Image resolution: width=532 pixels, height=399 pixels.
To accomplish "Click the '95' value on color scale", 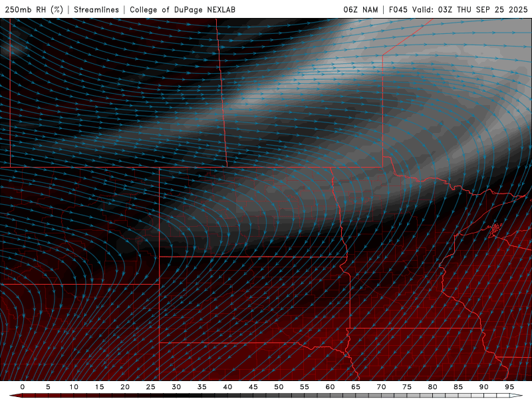I will [x=509, y=387].
